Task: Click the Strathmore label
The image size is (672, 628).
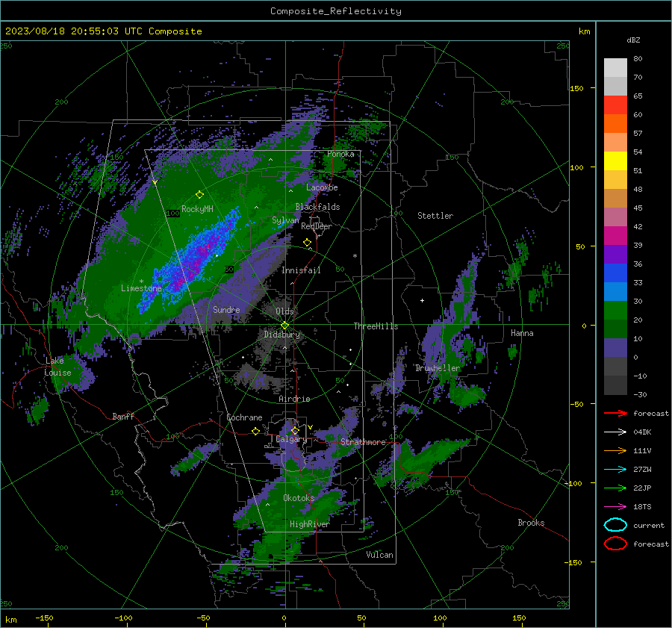Action: click(363, 442)
